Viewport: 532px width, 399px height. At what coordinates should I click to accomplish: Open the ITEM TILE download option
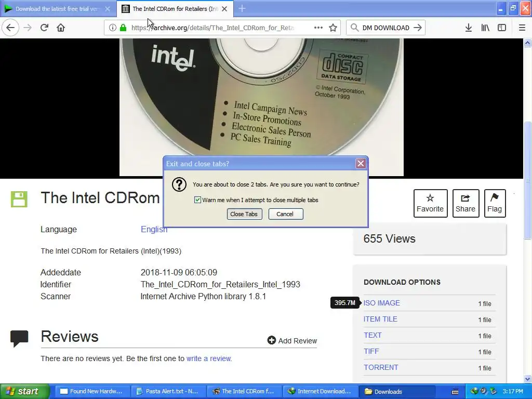[x=380, y=319]
